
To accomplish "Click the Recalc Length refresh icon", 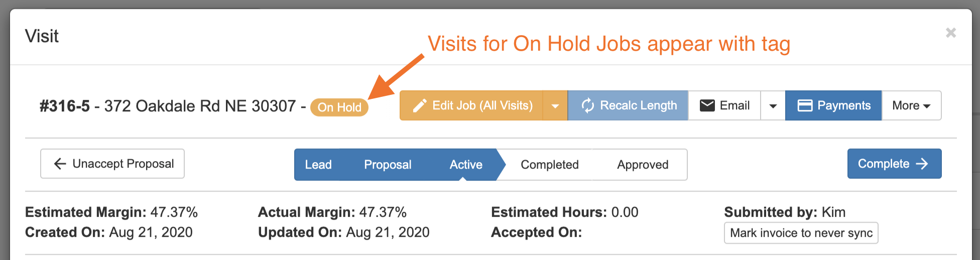I will point(587,106).
